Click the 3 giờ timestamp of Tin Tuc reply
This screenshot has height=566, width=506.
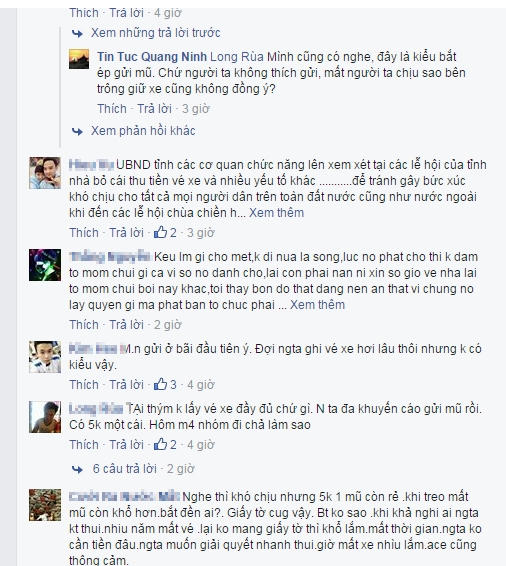click(x=196, y=109)
